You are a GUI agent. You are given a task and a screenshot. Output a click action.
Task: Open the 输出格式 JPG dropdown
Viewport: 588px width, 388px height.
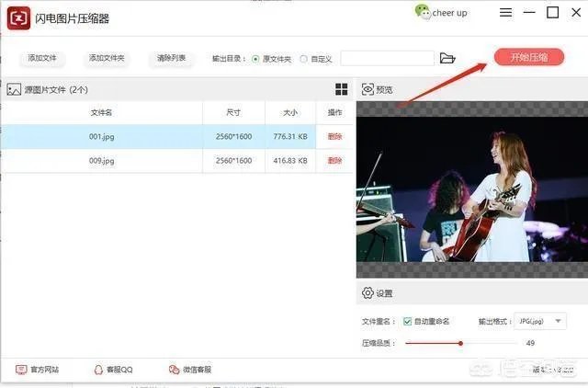[540, 321]
